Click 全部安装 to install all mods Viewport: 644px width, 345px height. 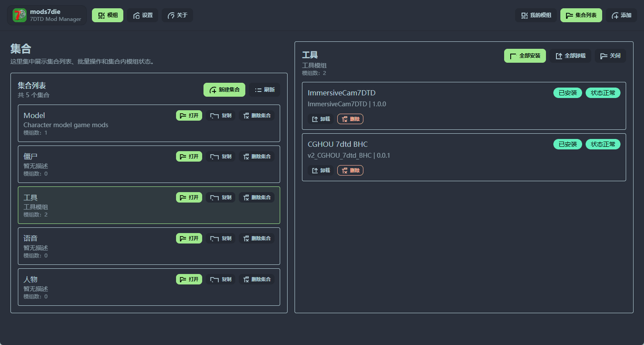[x=525, y=55]
